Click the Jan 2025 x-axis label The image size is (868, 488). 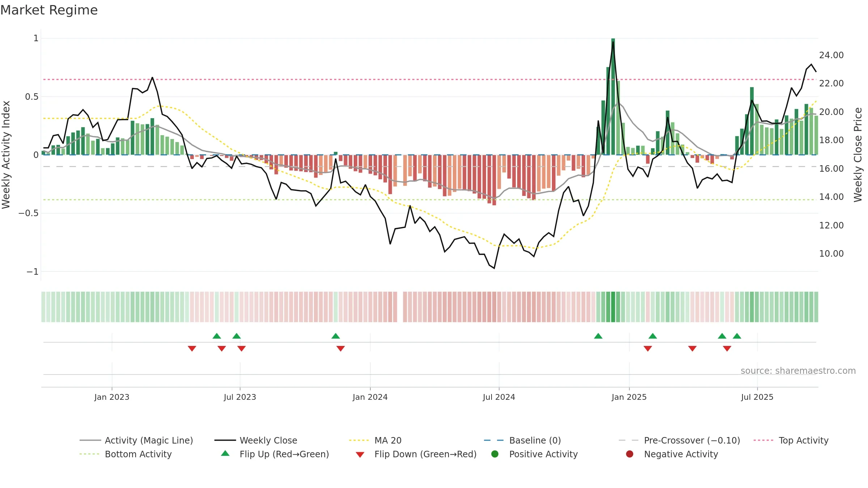click(629, 397)
